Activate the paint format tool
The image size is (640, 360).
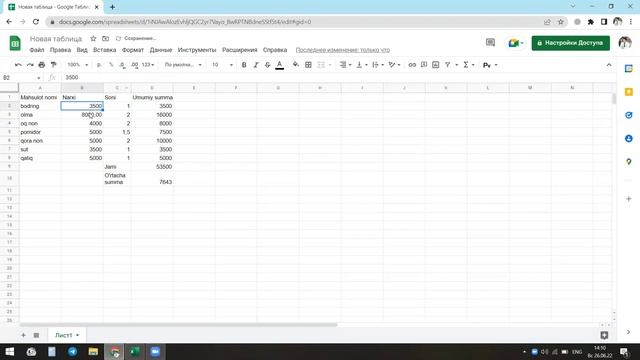[x=53, y=65]
